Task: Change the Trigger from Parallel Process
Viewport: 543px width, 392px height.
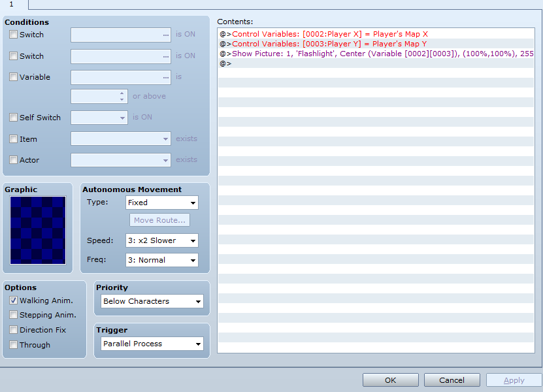Action: pos(152,344)
